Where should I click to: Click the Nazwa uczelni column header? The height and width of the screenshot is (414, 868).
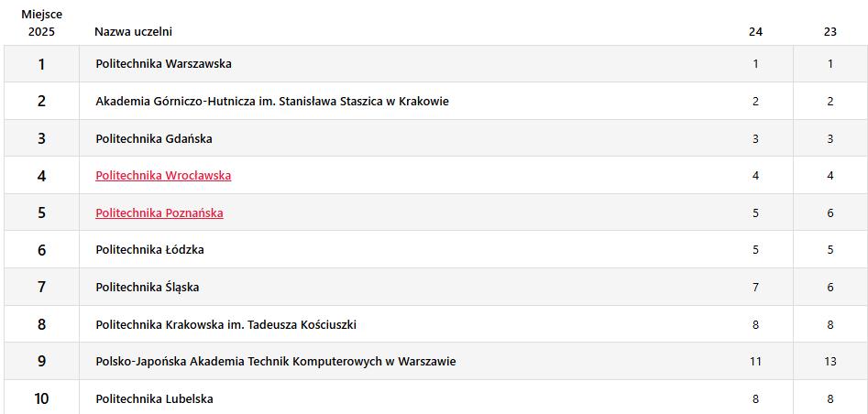134,31
